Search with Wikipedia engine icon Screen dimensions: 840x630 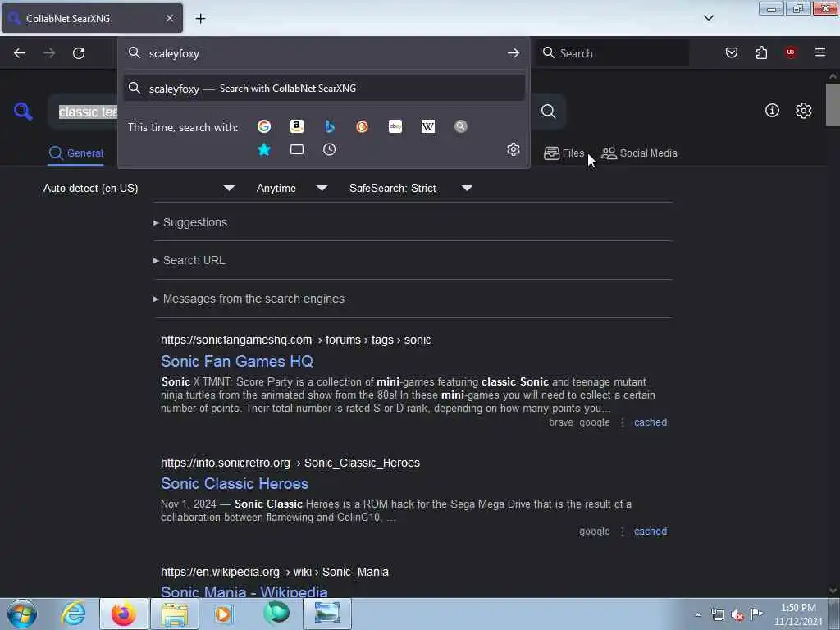pyautogui.click(x=428, y=126)
